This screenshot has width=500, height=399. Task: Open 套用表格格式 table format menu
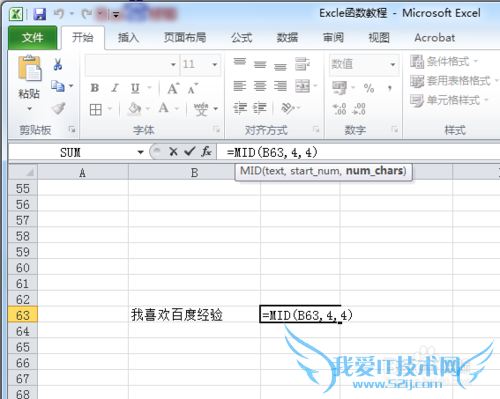point(454,81)
